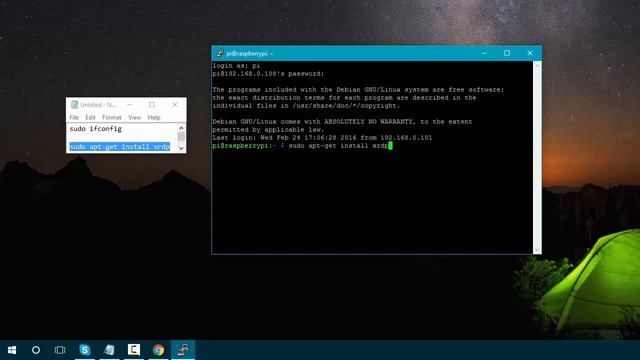Open Camtasia icon in taskbar
This screenshot has height=360, width=640.
(x=133, y=350)
